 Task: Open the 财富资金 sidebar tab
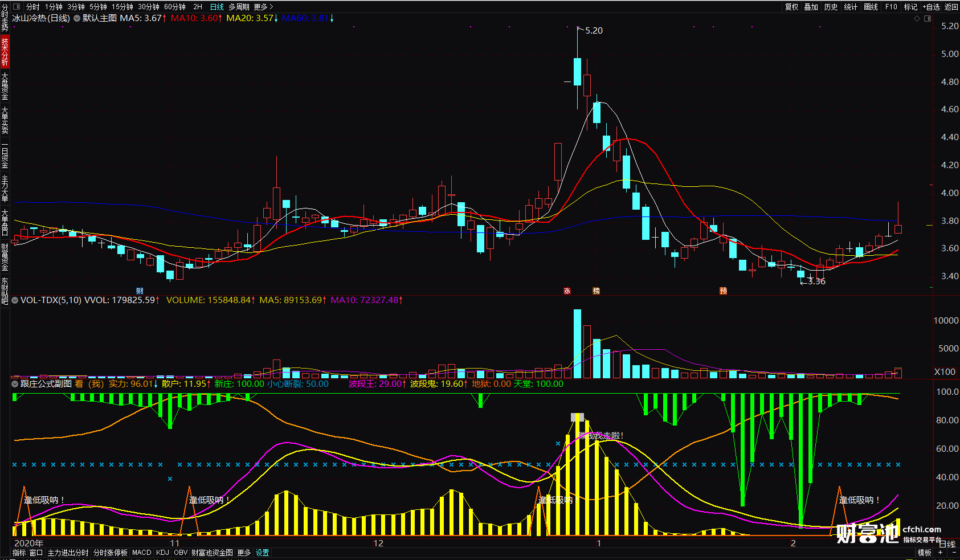coord(5,257)
